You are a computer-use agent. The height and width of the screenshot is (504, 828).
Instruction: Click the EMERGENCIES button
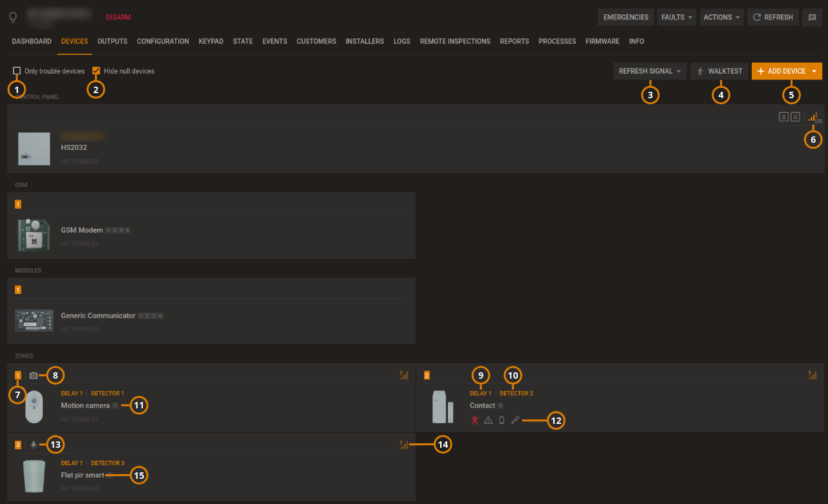pyautogui.click(x=625, y=17)
